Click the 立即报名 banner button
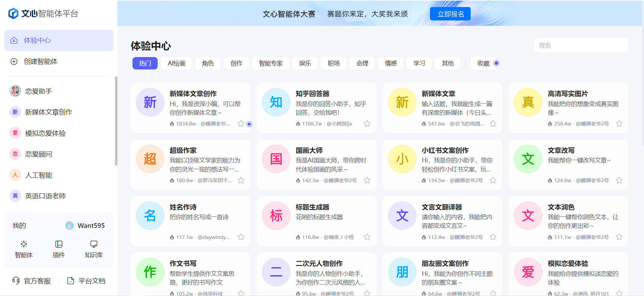 450,14
